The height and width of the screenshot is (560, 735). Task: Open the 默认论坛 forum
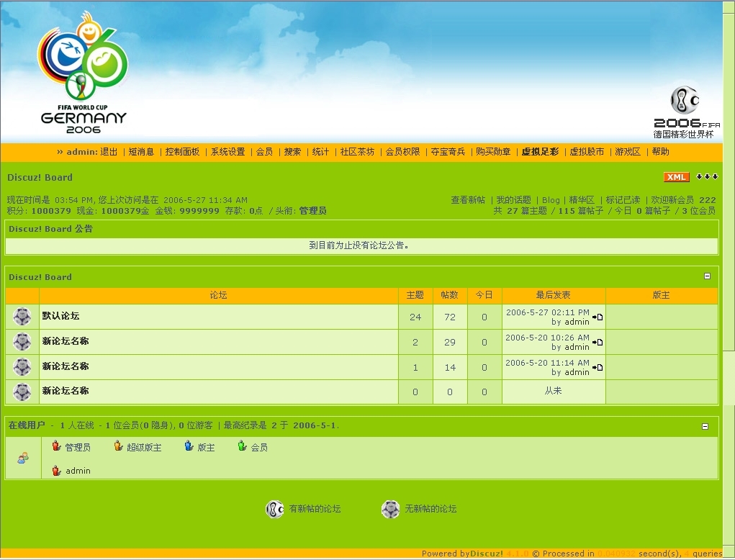(x=60, y=316)
